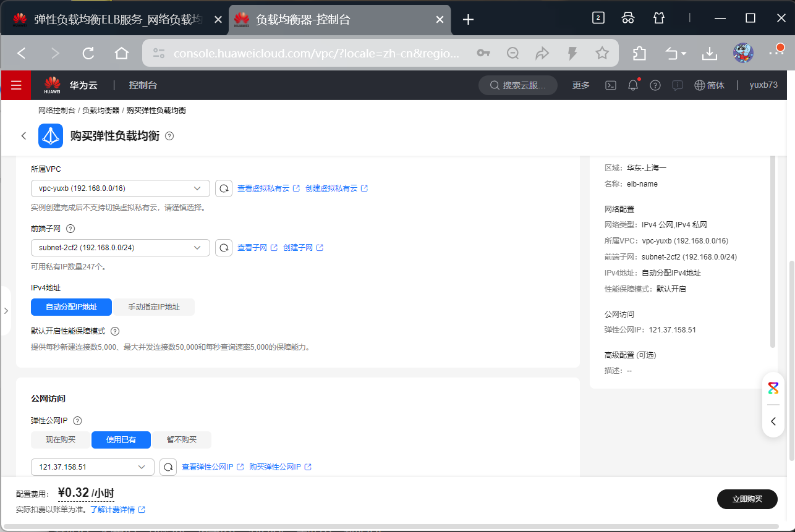795x532 pixels.
Task: Click the page vertical scrollbar
Action: [x=792, y=360]
